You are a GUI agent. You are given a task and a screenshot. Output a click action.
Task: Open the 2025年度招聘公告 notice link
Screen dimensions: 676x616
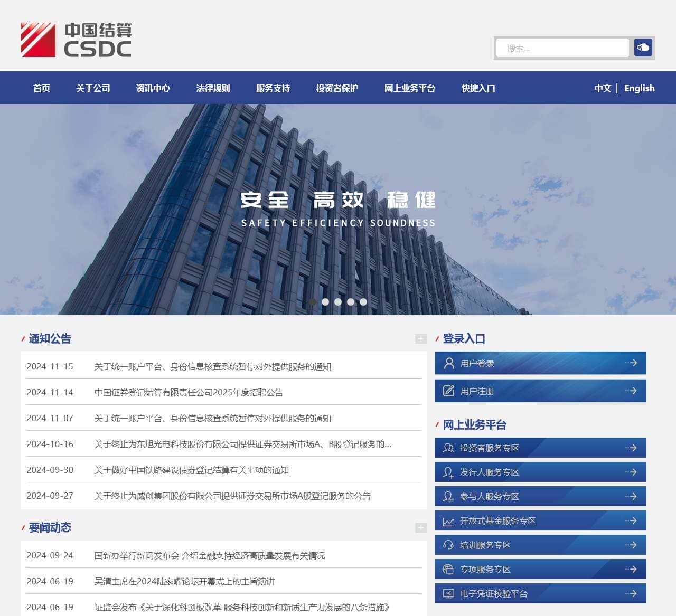click(189, 392)
